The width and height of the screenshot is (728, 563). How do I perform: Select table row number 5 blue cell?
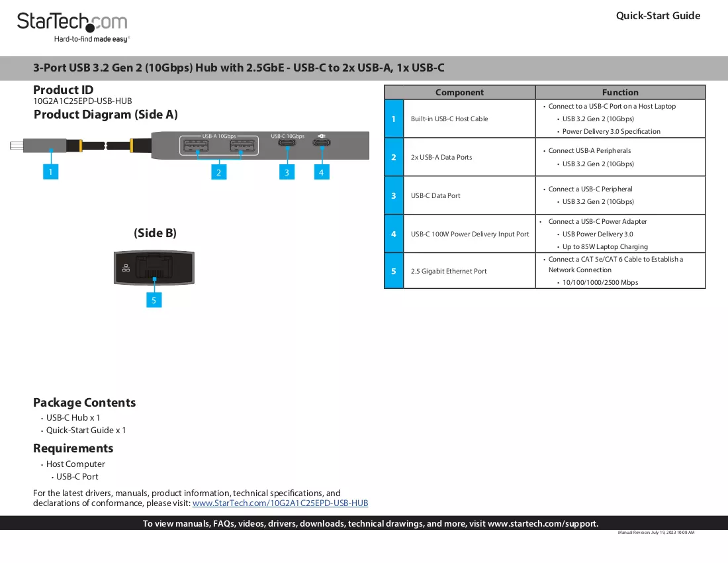click(394, 271)
